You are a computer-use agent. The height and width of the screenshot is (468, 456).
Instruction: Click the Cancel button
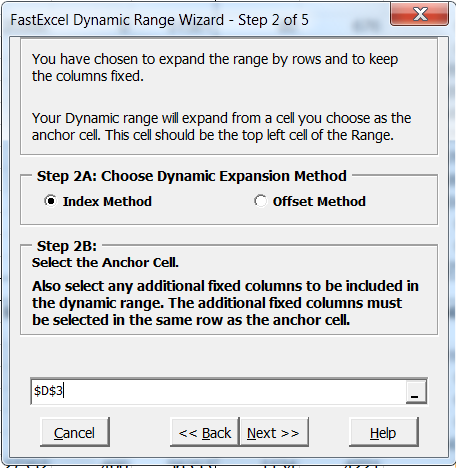[75, 432]
